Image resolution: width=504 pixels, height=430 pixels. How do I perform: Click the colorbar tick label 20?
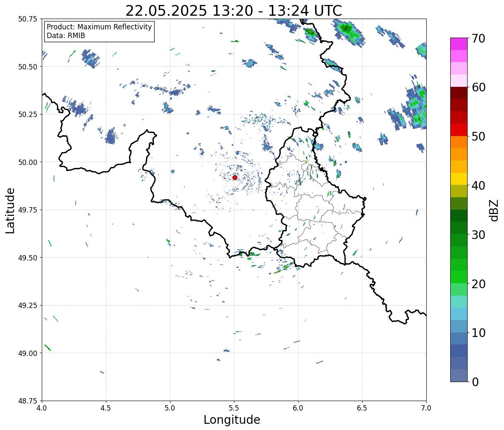click(478, 284)
